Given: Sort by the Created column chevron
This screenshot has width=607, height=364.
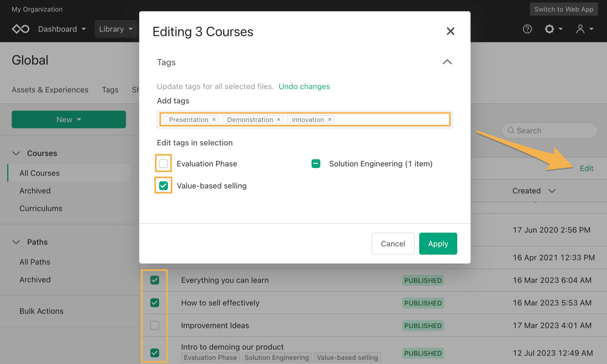Looking at the screenshot, I should click(552, 191).
